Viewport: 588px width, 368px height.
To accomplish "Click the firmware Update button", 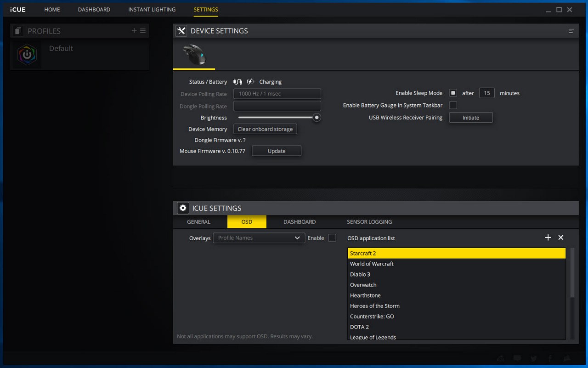I will pyautogui.click(x=277, y=151).
